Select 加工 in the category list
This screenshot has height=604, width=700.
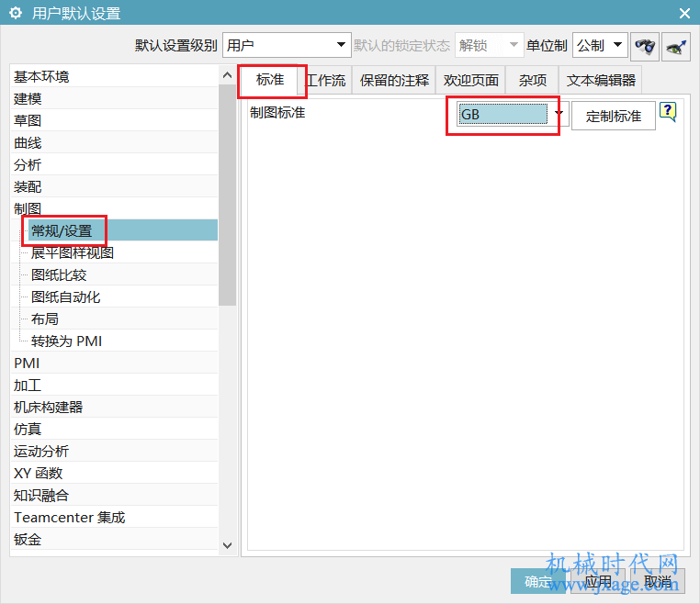[x=114, y=385]
